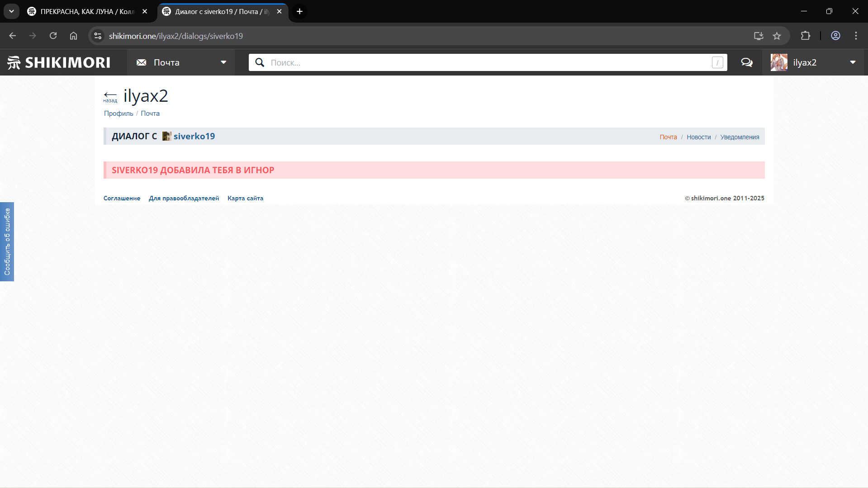Bookmark this page with the star icon

[777, 36]
